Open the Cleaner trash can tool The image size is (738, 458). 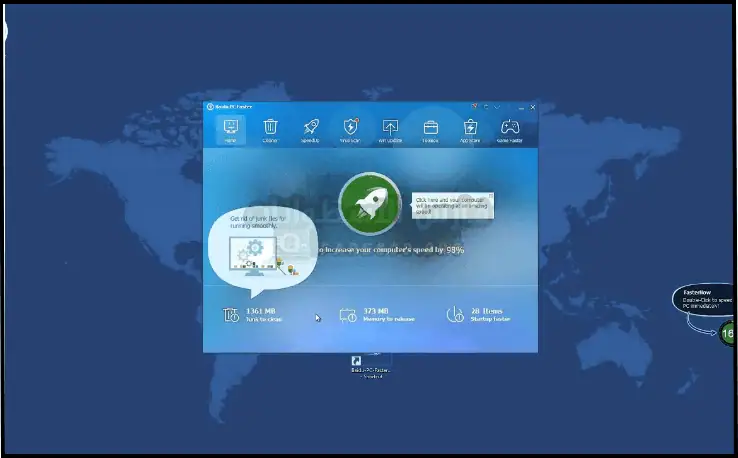point(270,130)
